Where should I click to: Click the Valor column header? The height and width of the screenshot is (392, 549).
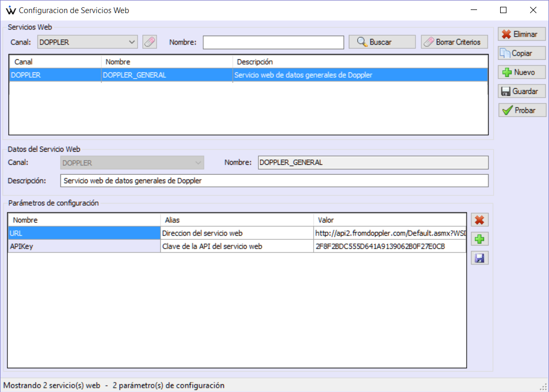click(x=390, y=220)
